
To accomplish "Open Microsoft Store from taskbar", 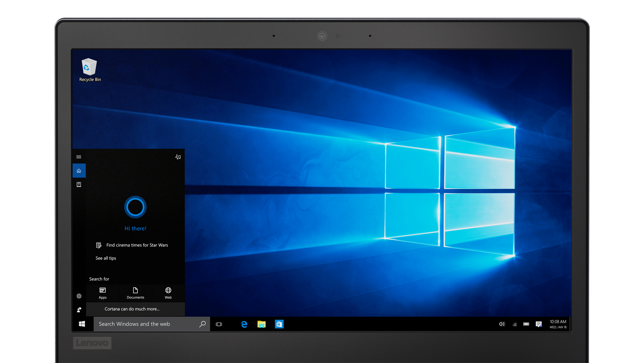I will click(279, 324).
